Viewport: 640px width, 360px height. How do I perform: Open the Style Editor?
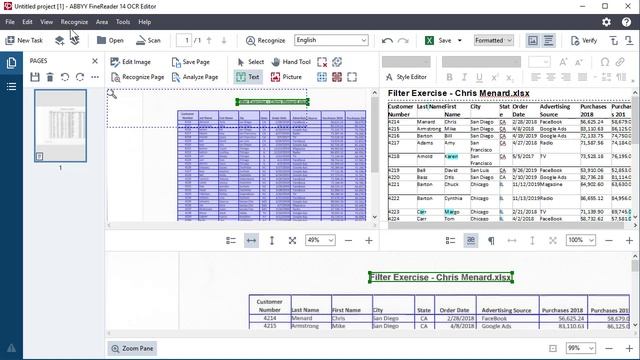406,77
